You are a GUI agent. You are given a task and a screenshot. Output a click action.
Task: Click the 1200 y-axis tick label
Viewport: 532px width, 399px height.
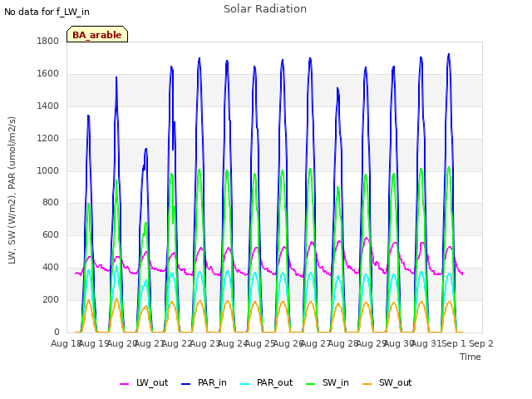click(x=48, y=138)
